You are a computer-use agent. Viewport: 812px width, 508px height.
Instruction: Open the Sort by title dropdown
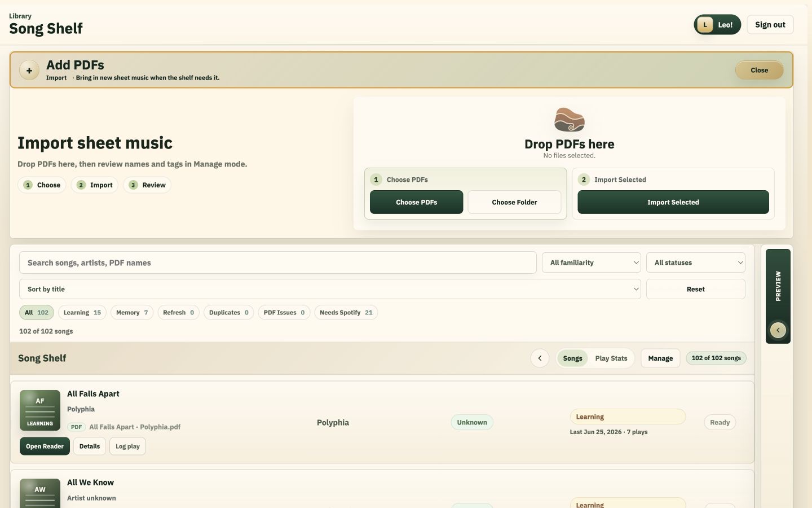click(330, 289)
